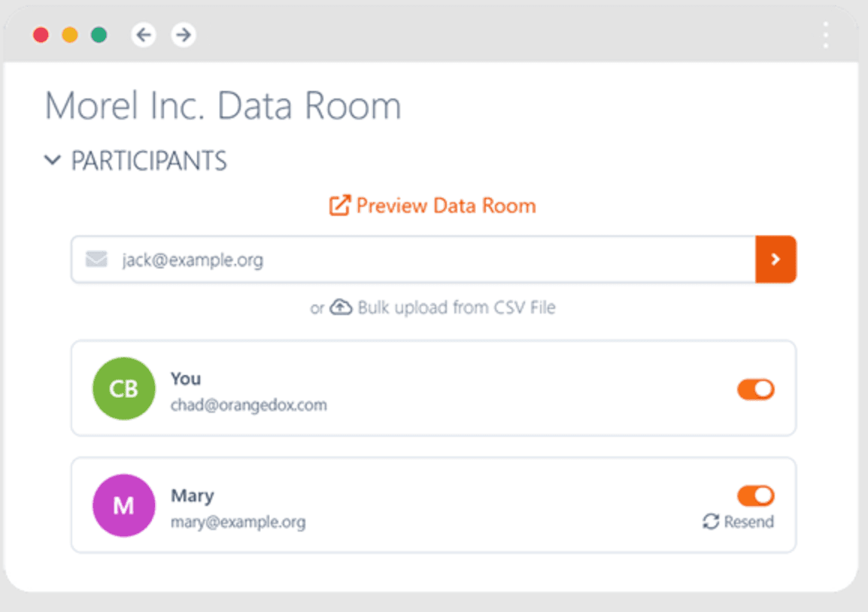This screenshot has width=868, height=612.
Task: Click the envelope icon in the email field
Action: pyautogui.click(x=97, y=259)
